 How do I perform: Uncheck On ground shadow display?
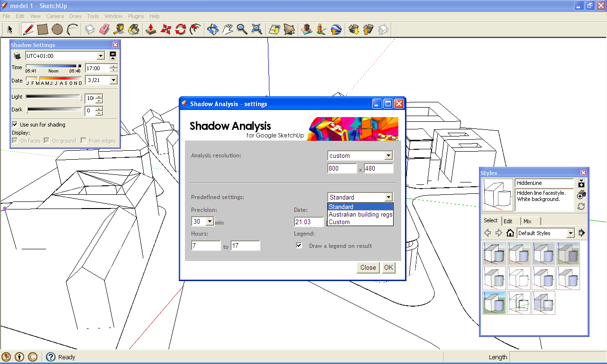(46, 140)
